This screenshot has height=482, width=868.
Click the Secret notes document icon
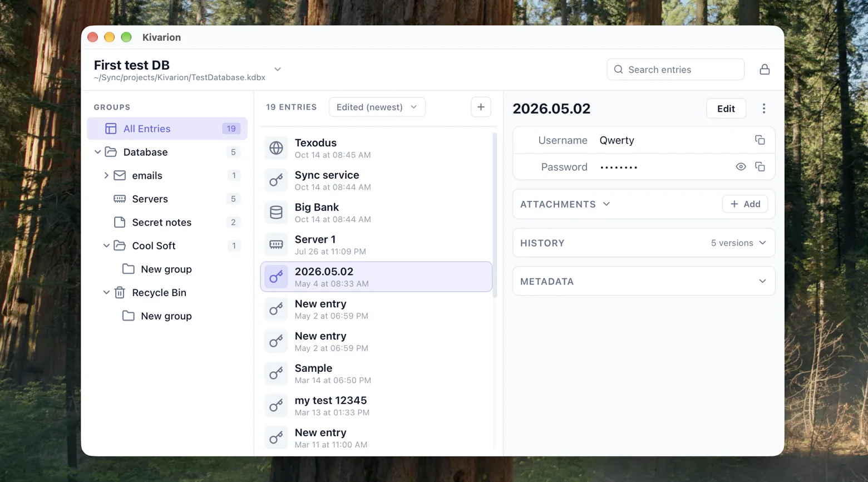coord(120,222)
